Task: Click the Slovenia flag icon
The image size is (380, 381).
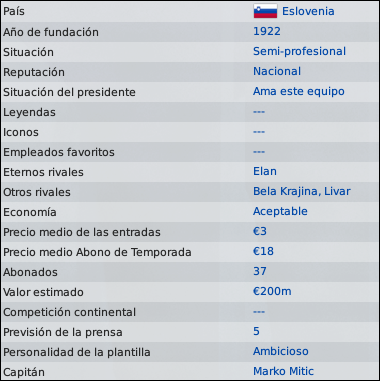Action: click(x=265, y=11)
